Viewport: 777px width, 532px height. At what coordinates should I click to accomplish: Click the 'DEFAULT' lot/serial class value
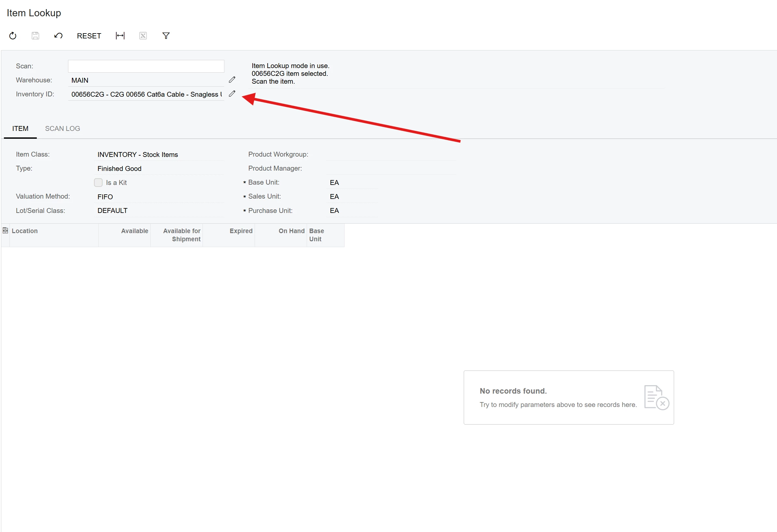coord(112,211)
